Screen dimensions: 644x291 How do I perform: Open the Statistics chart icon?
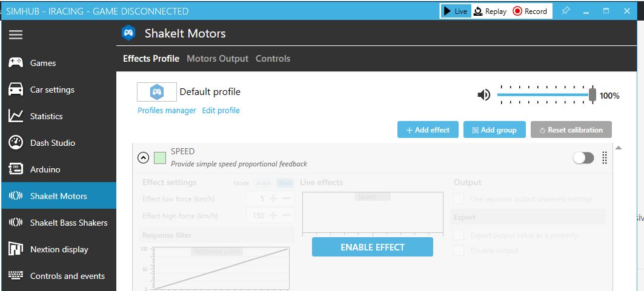coord(16,116)
